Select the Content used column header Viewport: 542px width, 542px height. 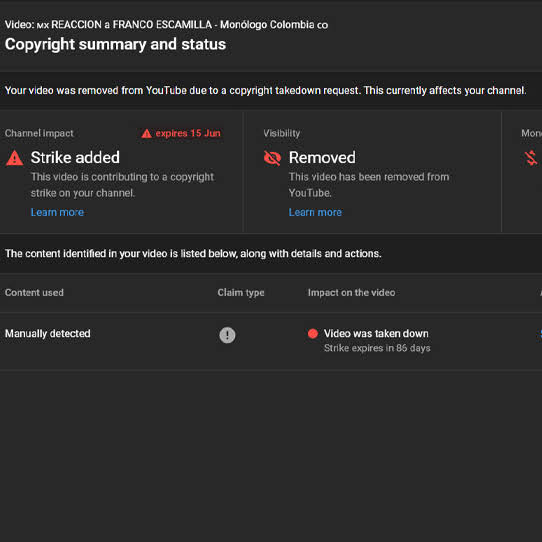coord(34,292)
